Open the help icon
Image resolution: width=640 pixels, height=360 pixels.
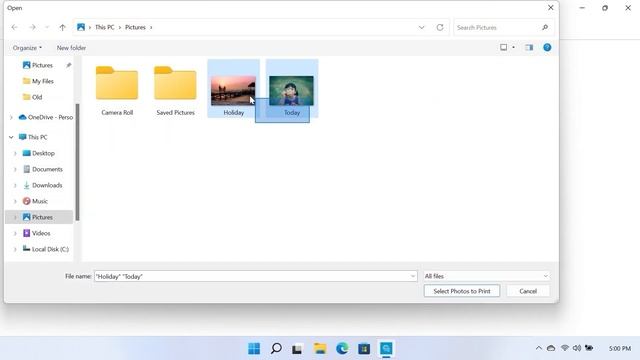click(547, 47)
